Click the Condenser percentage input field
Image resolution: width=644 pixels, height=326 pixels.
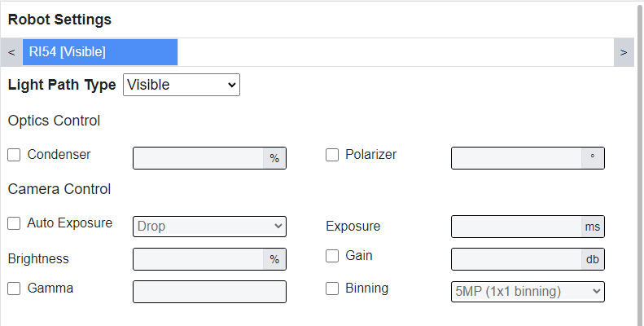click(198, 158)
